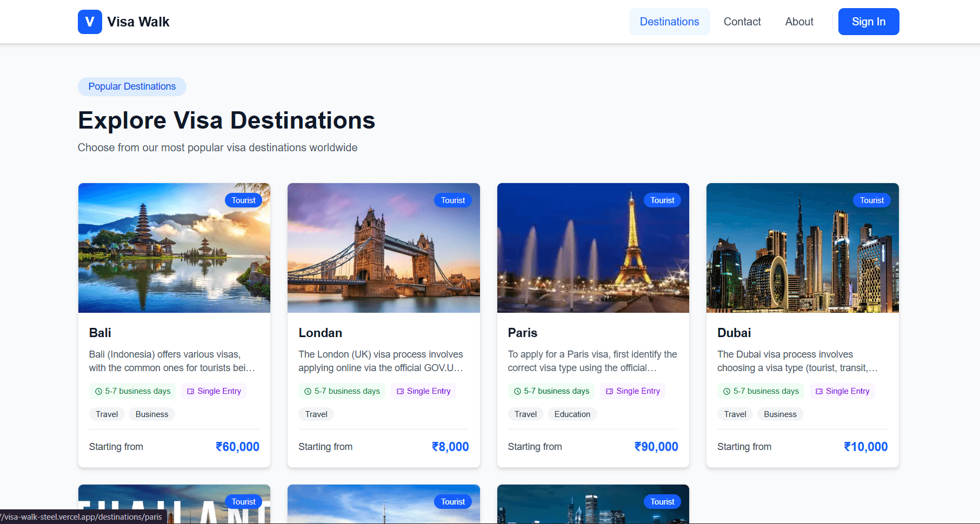This screenshot has width=980, height=524.
Task: Click clock icon on Dubai card
Action: click(x=726, y=392)
